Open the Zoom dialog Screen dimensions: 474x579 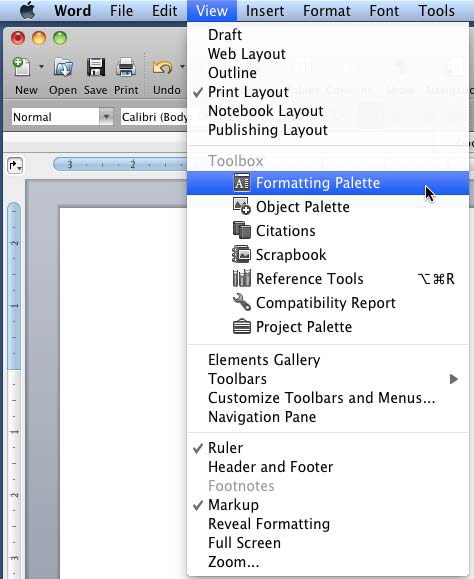point(328,562)
